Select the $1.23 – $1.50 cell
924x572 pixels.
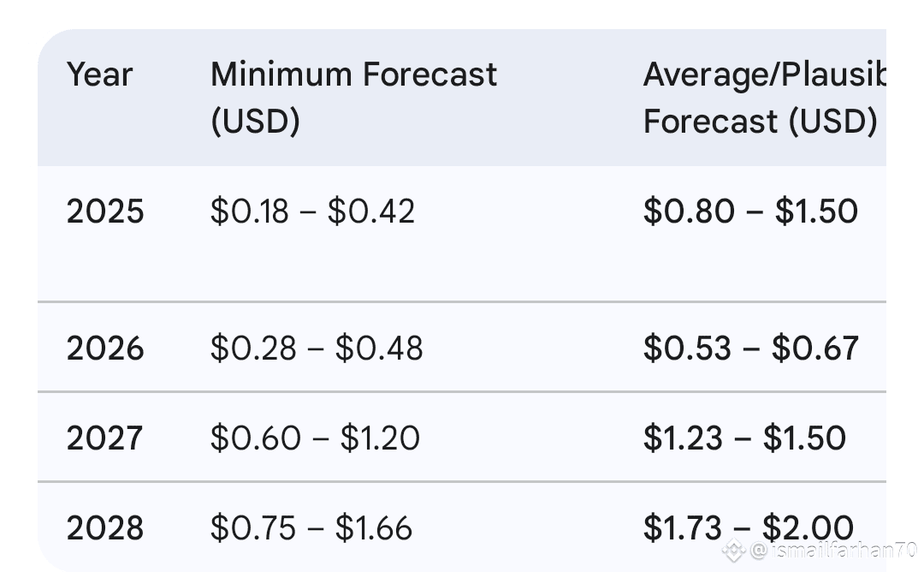[744, 438]
